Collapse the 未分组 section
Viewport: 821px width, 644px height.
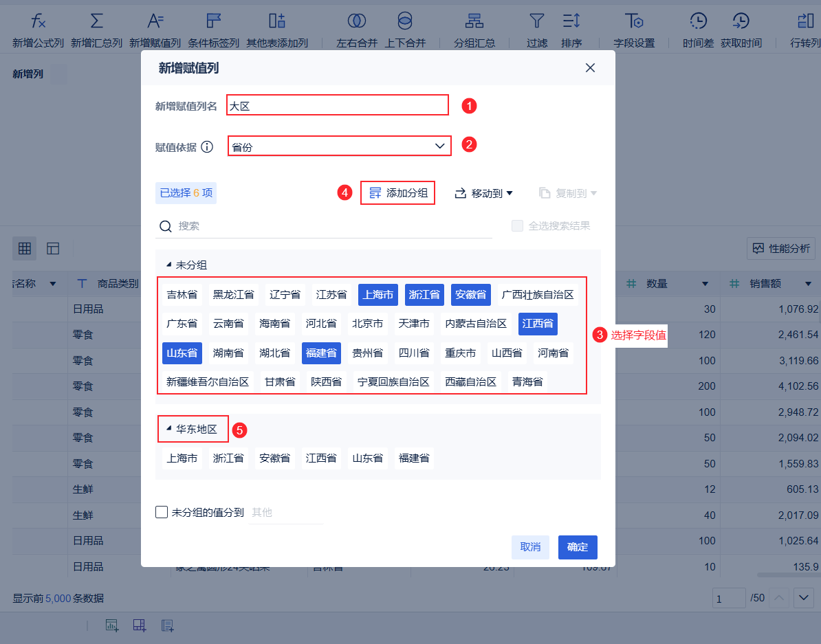pyautogui.click(x=169, y=265)
